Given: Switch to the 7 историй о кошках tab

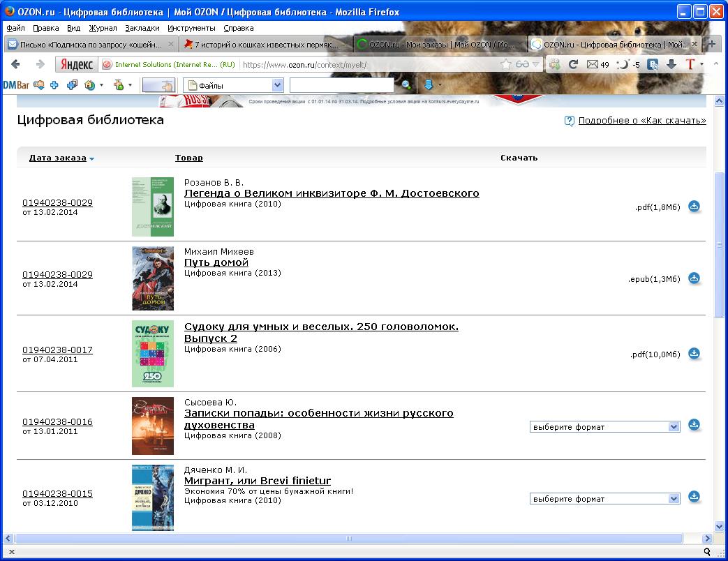Looking at the screenshot, I should point(265,45).
